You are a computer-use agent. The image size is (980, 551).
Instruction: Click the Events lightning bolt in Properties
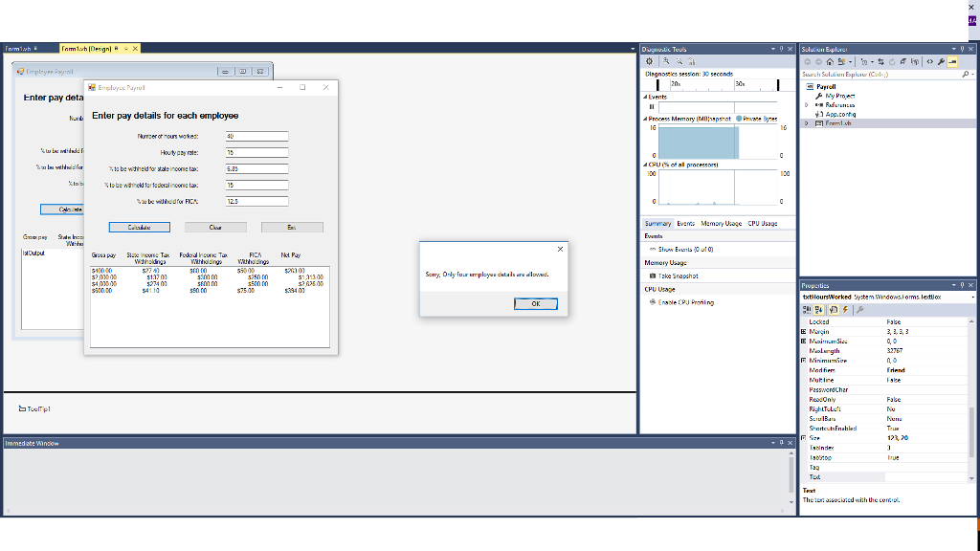[845, 308]
